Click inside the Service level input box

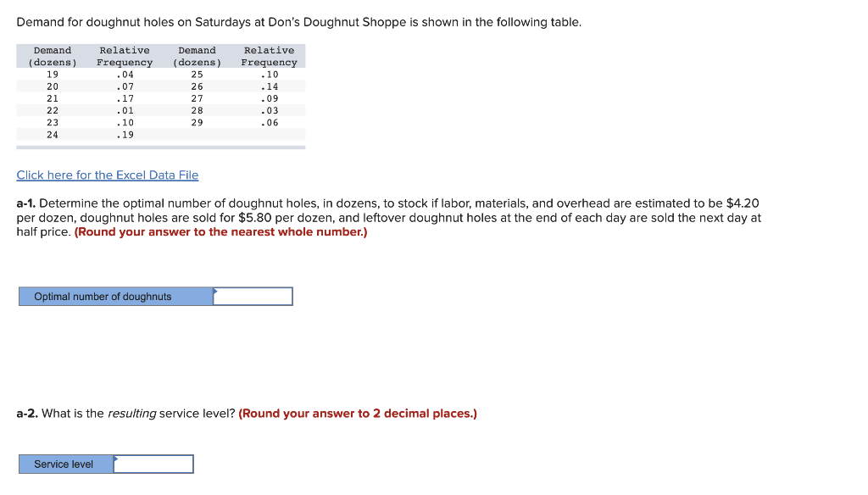(x=155, y=464)
